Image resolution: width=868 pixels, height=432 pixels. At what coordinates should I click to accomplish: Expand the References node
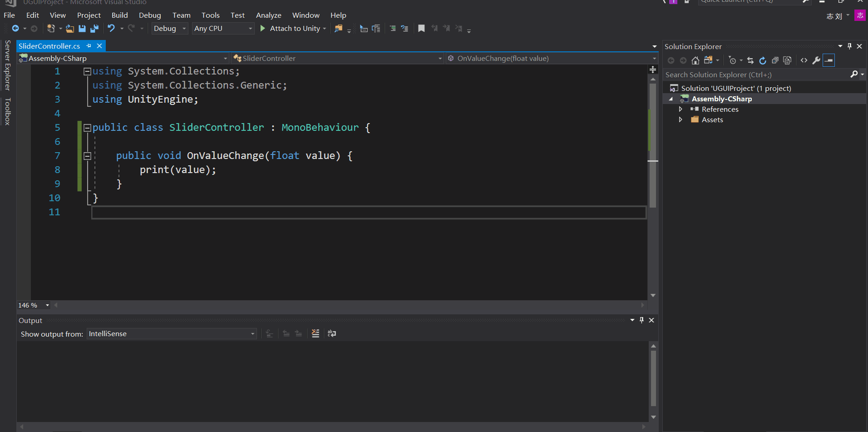(681, 109)
